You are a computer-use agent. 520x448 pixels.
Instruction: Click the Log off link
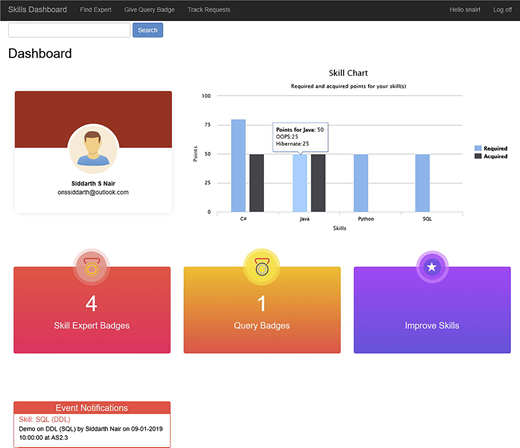tap(502, 10)
